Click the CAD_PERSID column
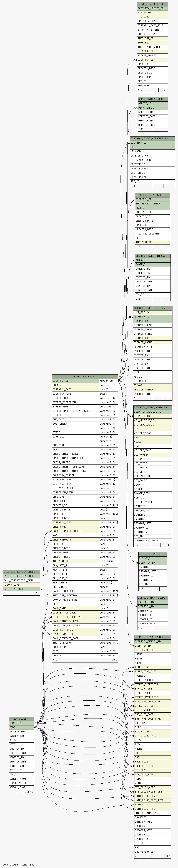Viewport: 178px width, 868px height. coord(152,321)
